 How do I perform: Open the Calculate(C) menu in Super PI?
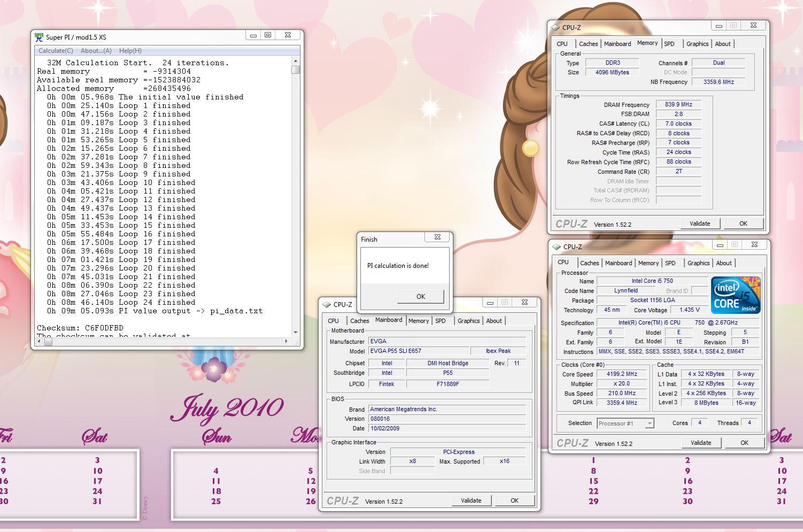coord(56,51)
